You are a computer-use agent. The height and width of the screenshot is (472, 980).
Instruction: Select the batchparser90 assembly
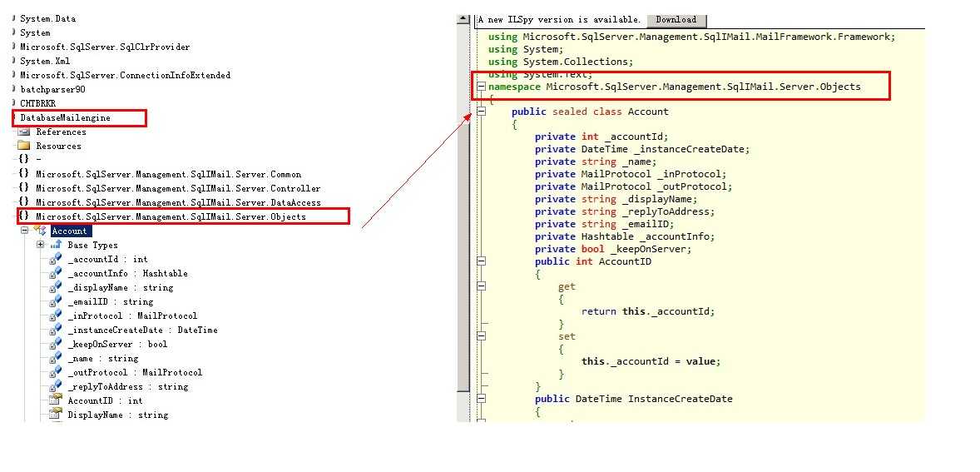pyautogui.click(x=52, y=89)
